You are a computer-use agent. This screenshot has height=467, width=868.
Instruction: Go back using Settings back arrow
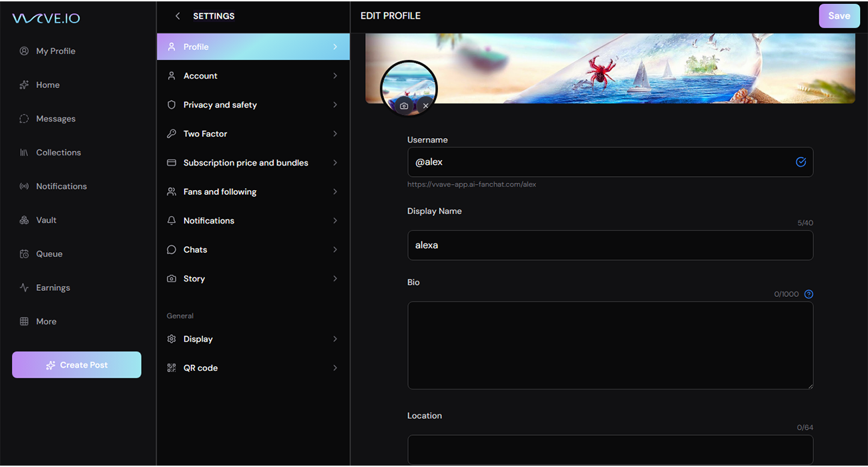[177, 16]
